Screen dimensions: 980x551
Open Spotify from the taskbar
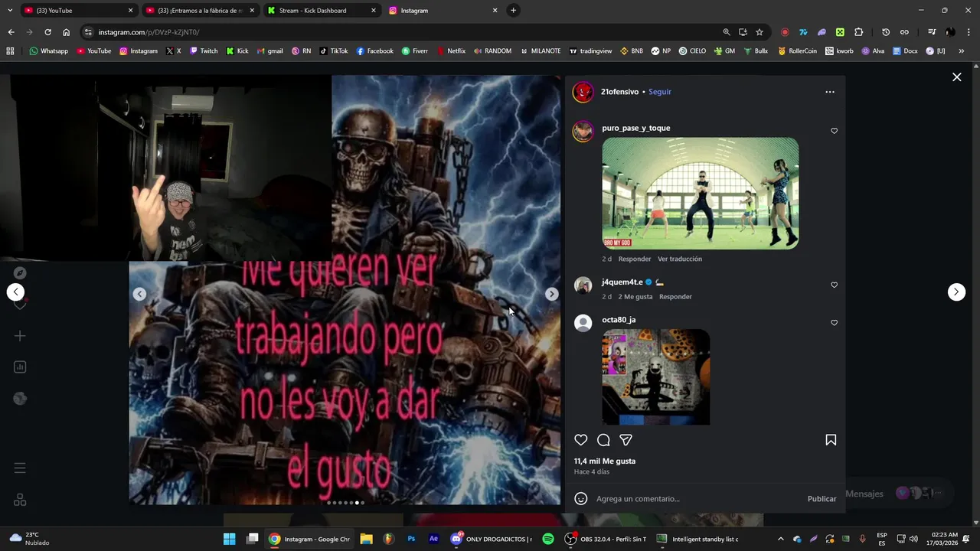[548, 539]
